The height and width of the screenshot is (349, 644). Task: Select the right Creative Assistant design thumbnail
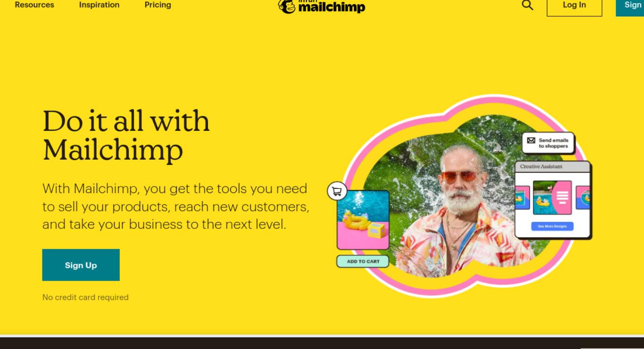pos(583,197)
